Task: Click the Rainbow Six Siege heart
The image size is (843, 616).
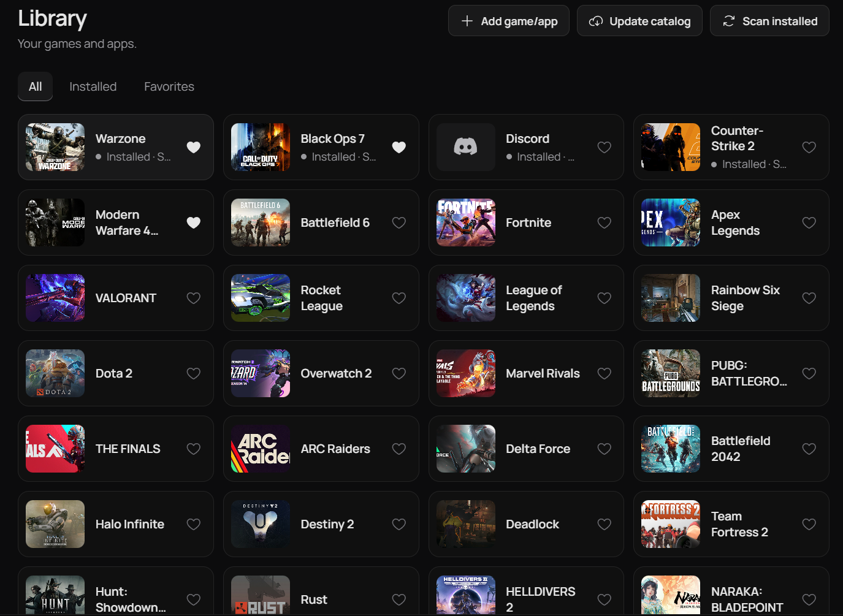Action: (809, 298)
